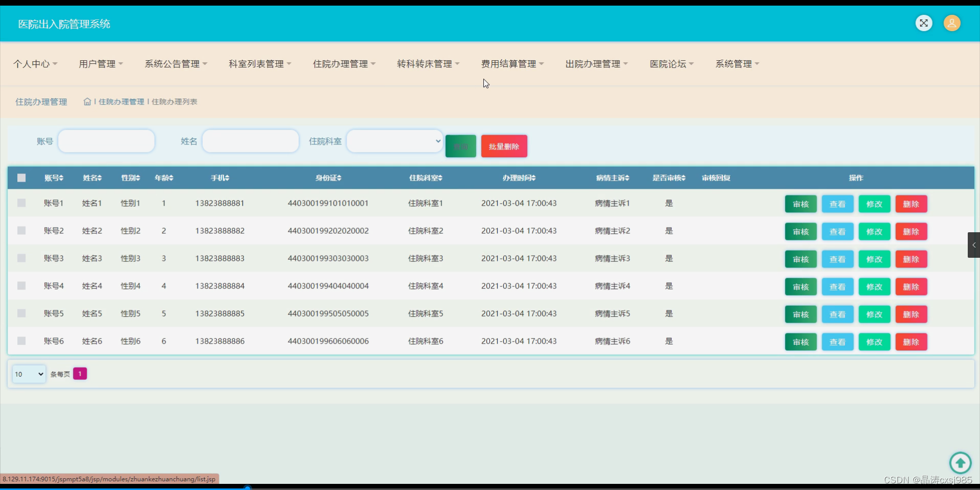Click the 住院办理管理 breadcrumb link
Viewport: 980px width, 490px height.
121,102
